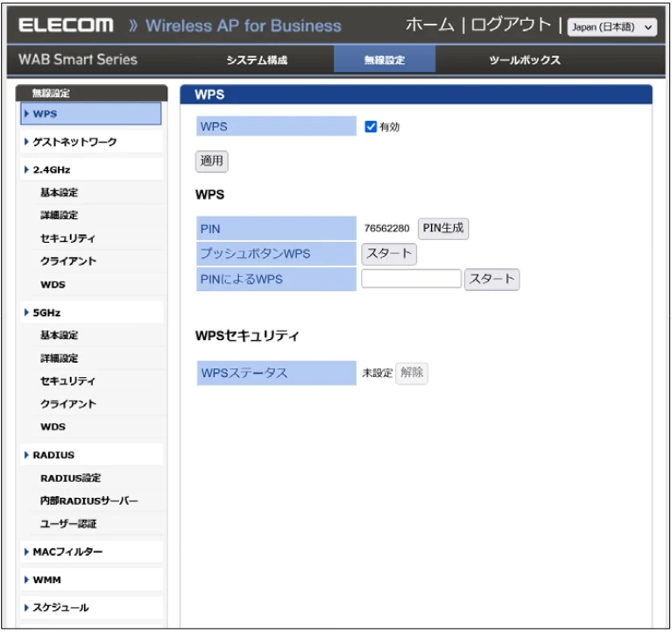Open 5GHz WDS
This screenshot has width=672, height=632.
click(x=53, y=427)
